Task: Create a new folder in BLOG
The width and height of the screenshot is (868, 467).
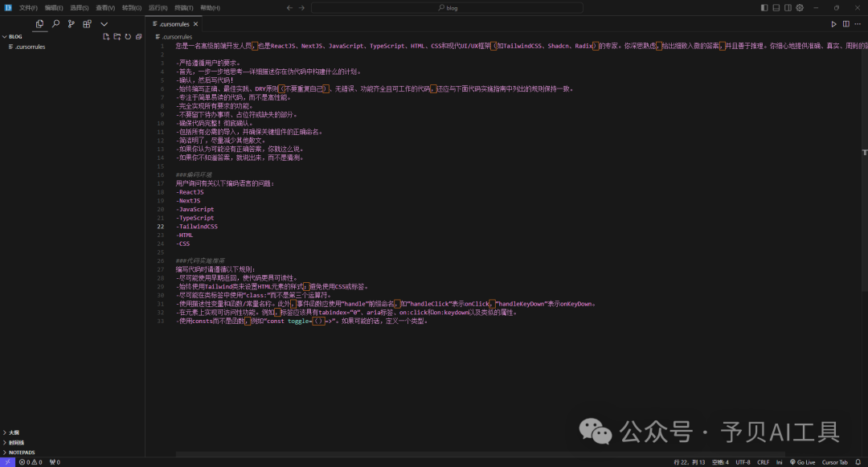Action: click(x=117, y=36)
